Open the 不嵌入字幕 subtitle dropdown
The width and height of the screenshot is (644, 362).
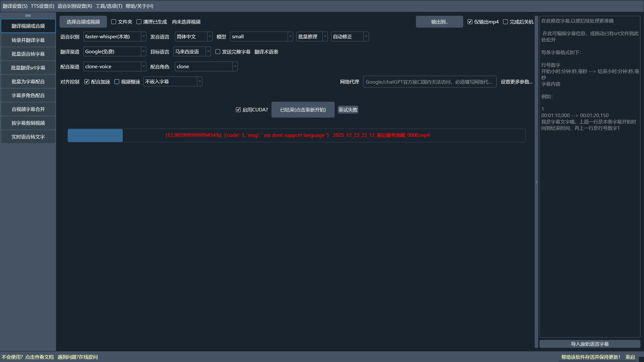click(x=172, y=82)
